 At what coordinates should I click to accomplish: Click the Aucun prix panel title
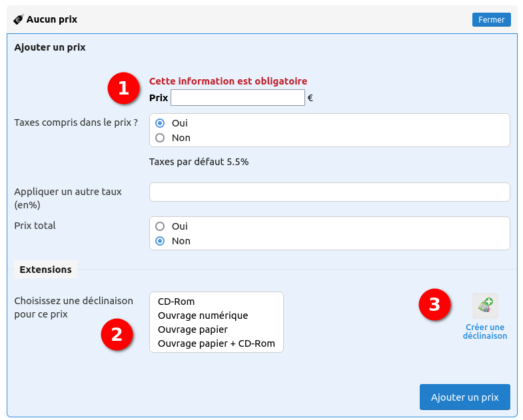[x=52, y=20]
